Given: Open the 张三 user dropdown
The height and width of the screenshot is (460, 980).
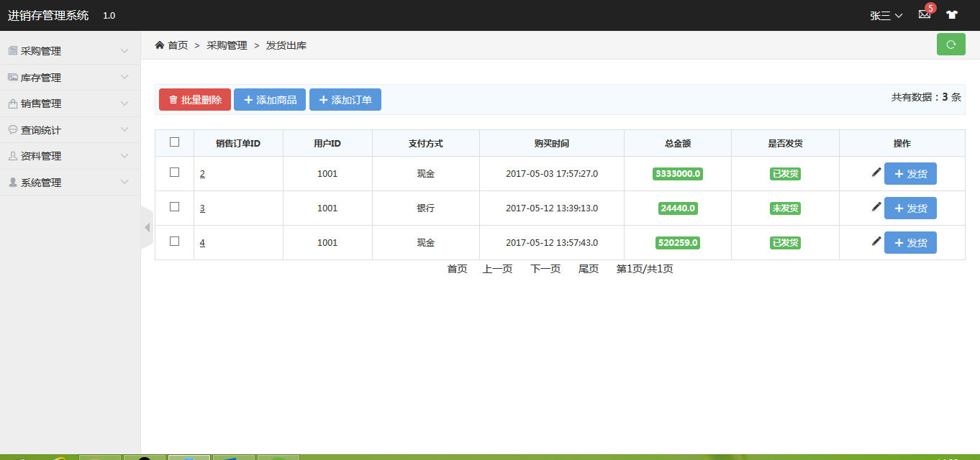Looking at the screenshot, I should click(886, 15).
